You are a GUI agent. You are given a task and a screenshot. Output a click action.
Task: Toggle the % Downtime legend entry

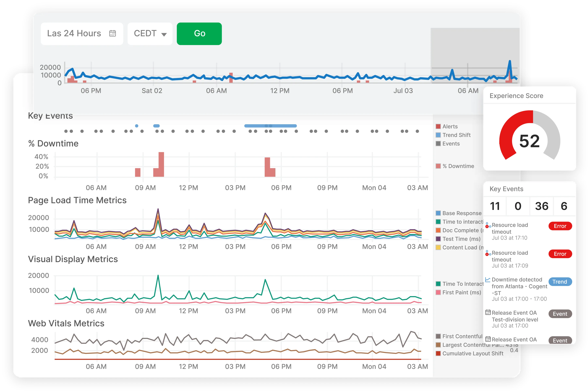pos(438,166)
